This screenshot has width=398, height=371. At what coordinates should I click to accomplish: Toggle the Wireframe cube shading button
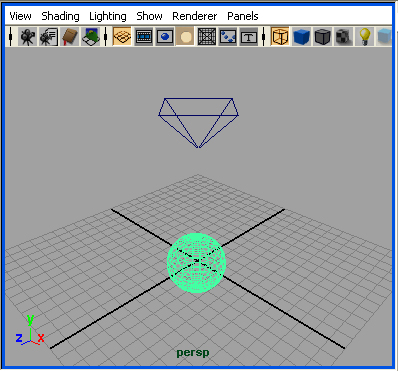click(x=280, y=37)
